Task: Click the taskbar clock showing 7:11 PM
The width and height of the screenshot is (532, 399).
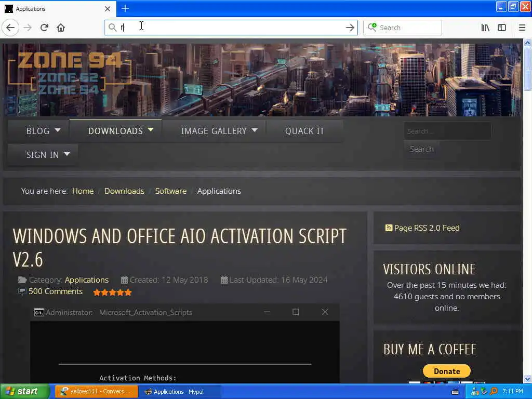Action: 513,392
